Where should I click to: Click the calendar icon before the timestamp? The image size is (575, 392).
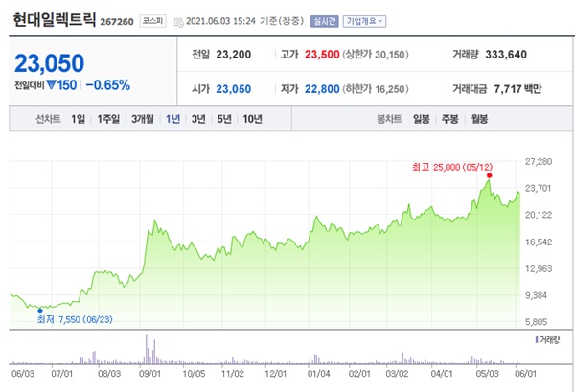pyautogui.click(x=178, y=22)
